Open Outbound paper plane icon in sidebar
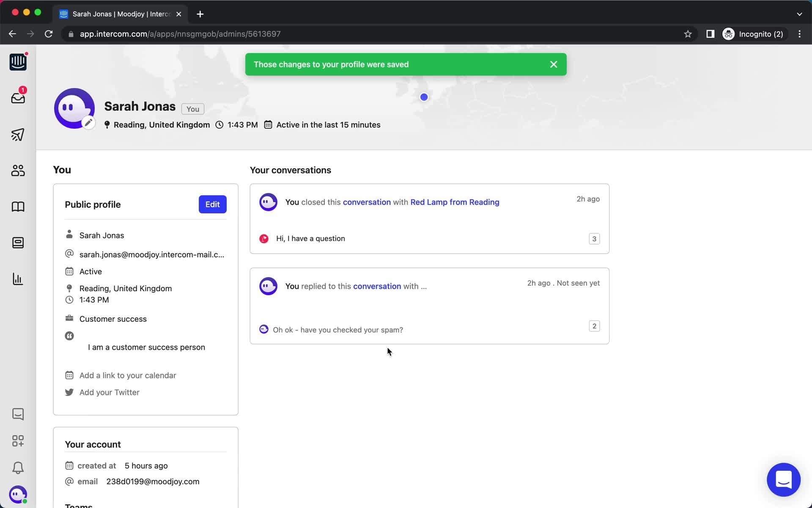Image resolution: width=812 pixels, height=508 pixels. 18,135
